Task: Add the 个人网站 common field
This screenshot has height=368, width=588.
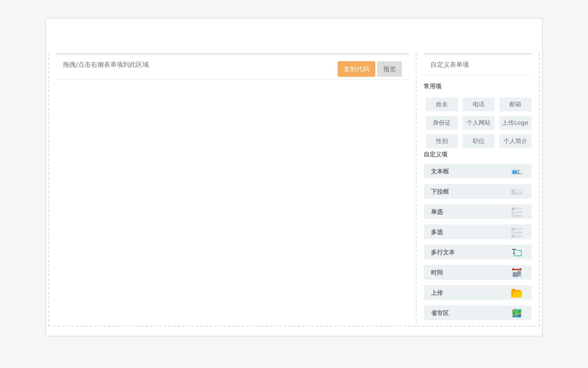Action: pos(479,123)
